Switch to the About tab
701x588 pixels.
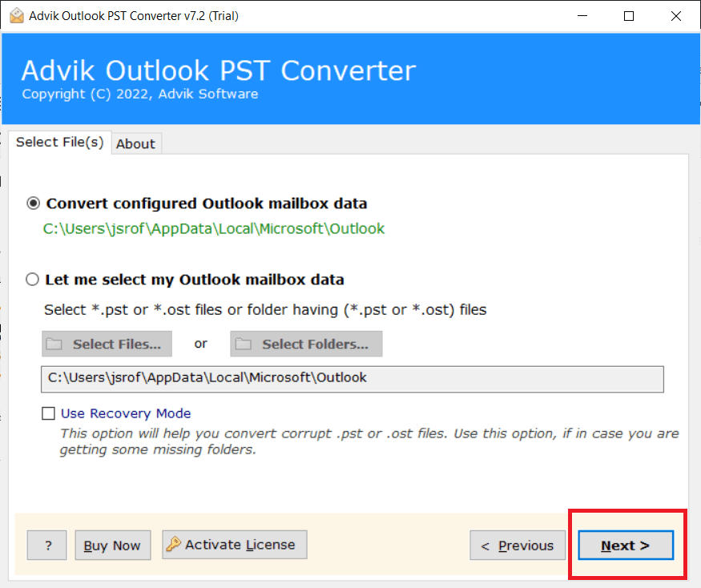[x=136, y=143]
